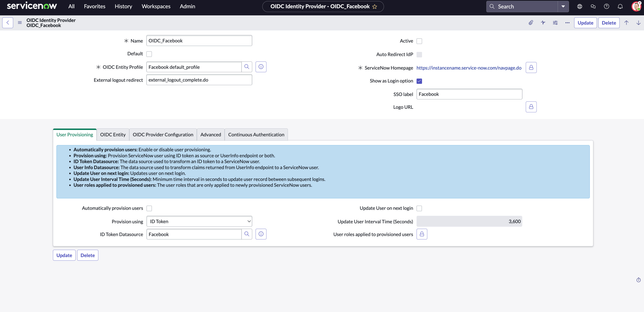Click the External logout redirect field
Screen dimensions: 644x312
point(199,80)
